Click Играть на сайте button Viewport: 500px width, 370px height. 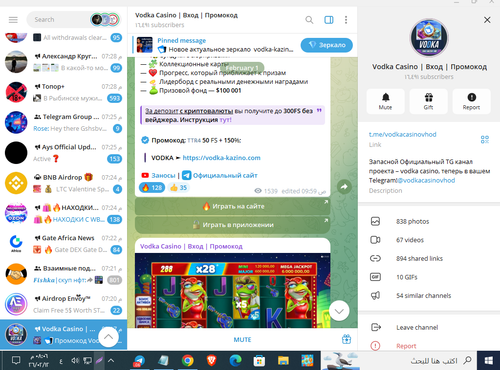pos(233,206)
